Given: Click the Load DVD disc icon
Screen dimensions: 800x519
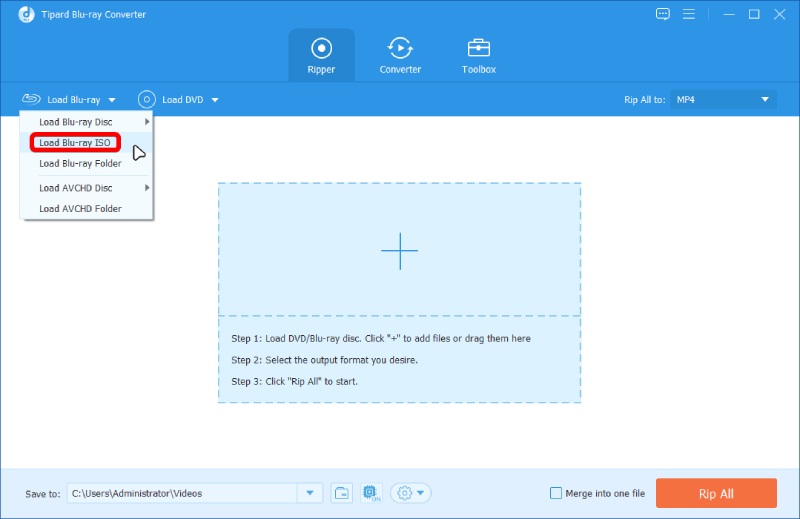Looking at the screenshot, I should pos(146,100).
